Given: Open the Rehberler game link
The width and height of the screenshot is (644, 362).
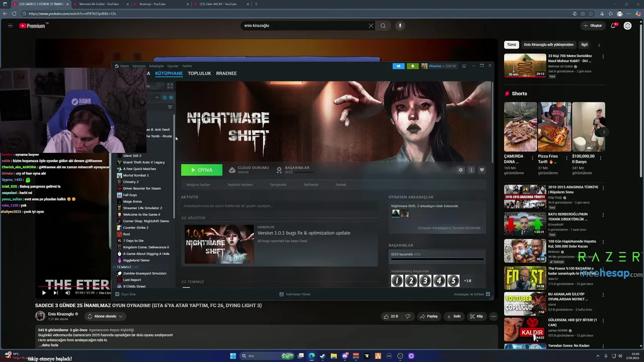Looking at the screenshot, I should (311, 185).
